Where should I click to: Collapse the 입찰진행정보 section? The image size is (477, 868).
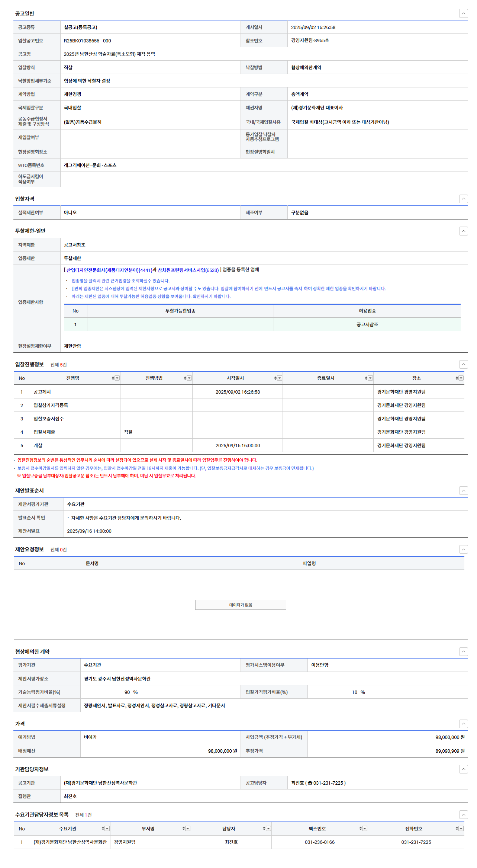click(463, 365)
